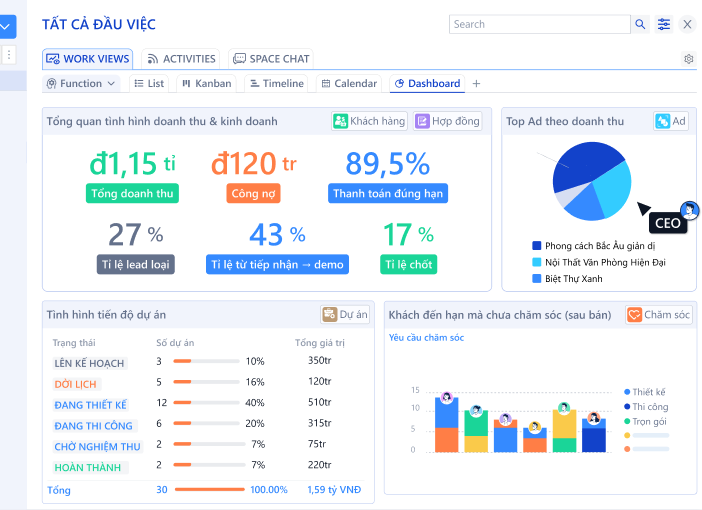
Task: Click the Khách hàng widget button
Action: tap(370, 121)
